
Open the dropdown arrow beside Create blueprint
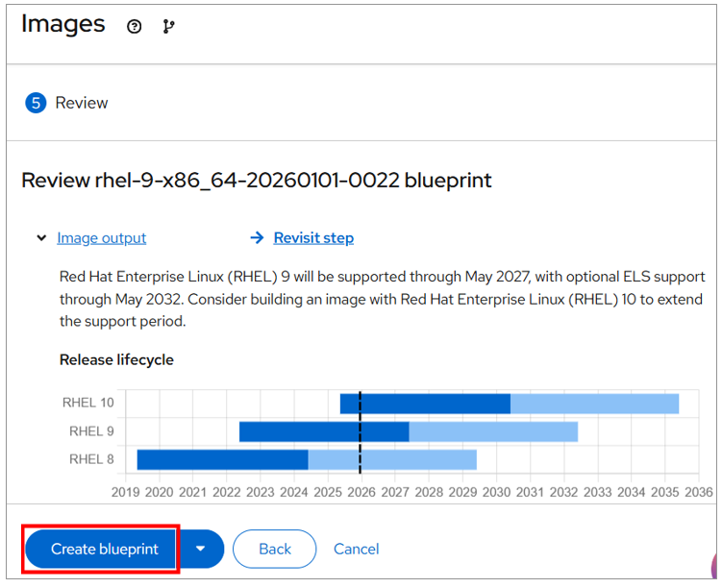(201, 549)
